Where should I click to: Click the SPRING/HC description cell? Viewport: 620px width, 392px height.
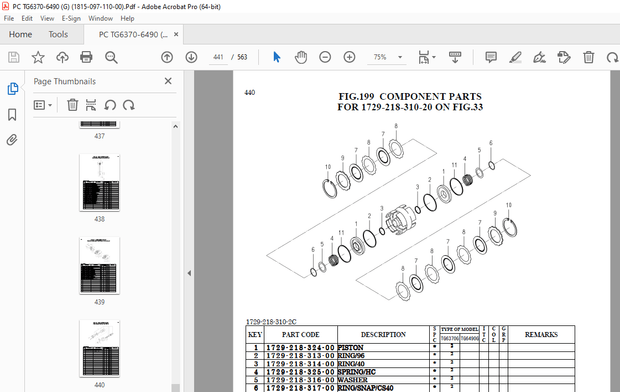pos(383,372)
